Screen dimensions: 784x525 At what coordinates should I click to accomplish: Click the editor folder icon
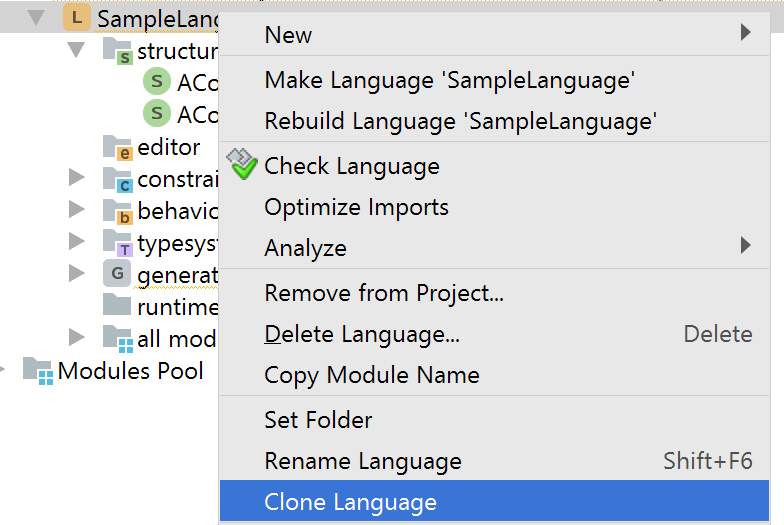(x=118, y=148)
